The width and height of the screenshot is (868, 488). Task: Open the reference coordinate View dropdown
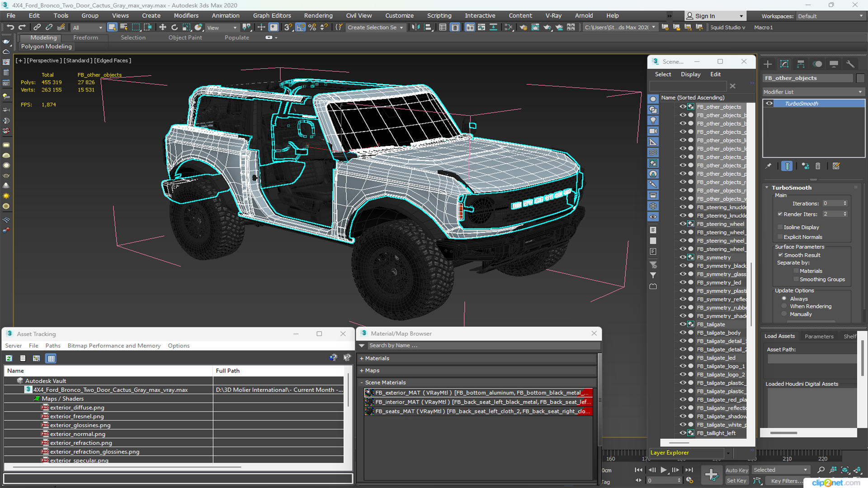[222, 28]
